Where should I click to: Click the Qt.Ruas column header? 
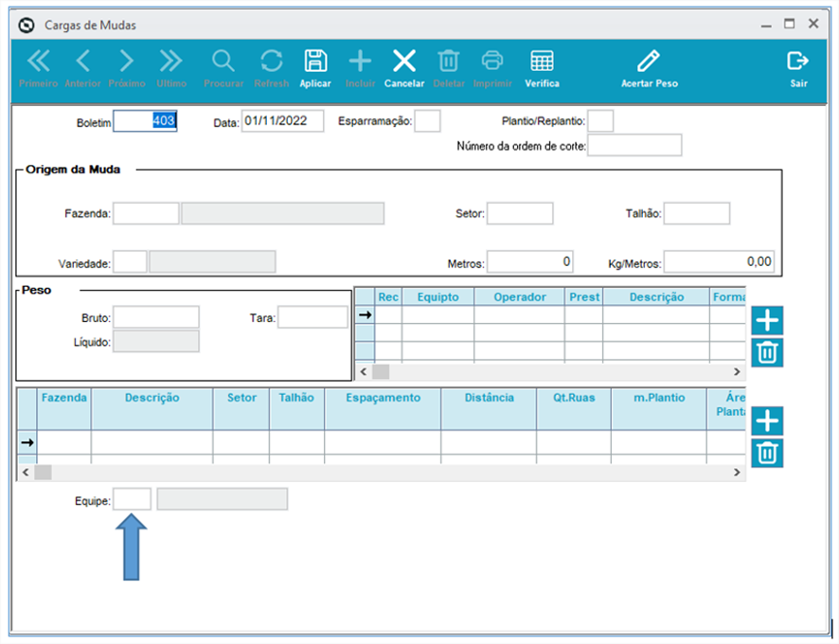574,409
